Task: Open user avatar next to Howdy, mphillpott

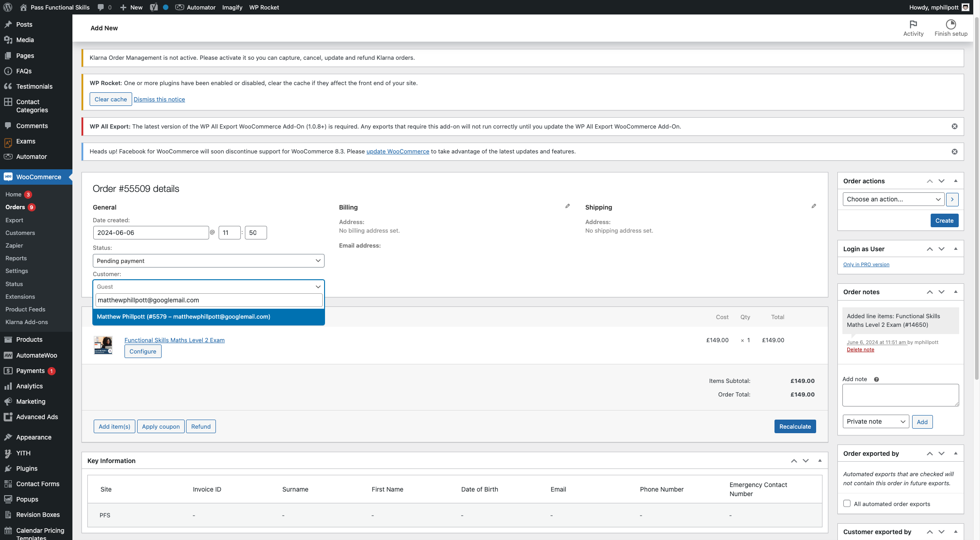Action: (966, 7)
